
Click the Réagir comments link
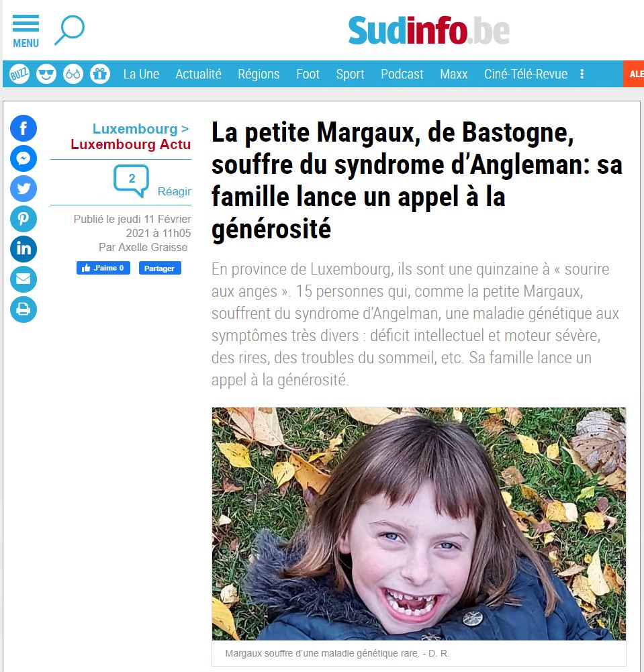174,191
